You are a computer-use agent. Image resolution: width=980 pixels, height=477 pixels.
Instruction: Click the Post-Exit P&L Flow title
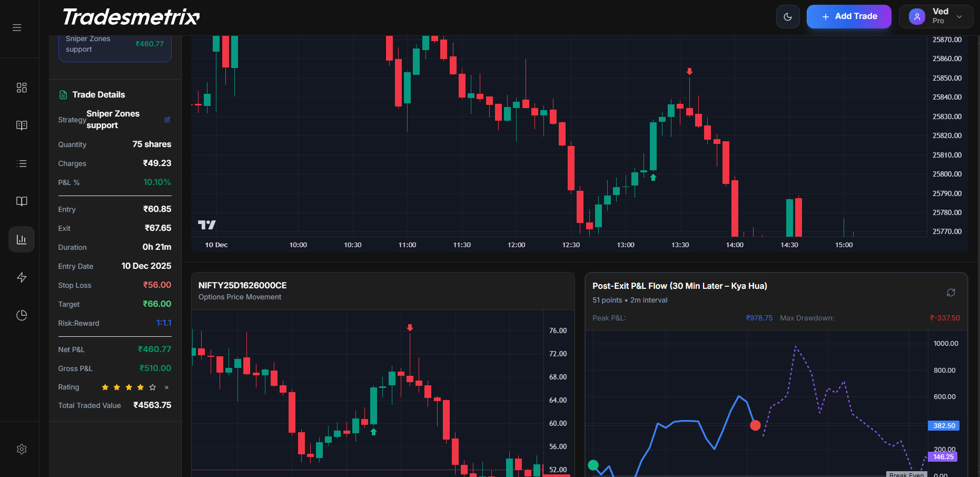pyautogui.click(x=680, y=286)
